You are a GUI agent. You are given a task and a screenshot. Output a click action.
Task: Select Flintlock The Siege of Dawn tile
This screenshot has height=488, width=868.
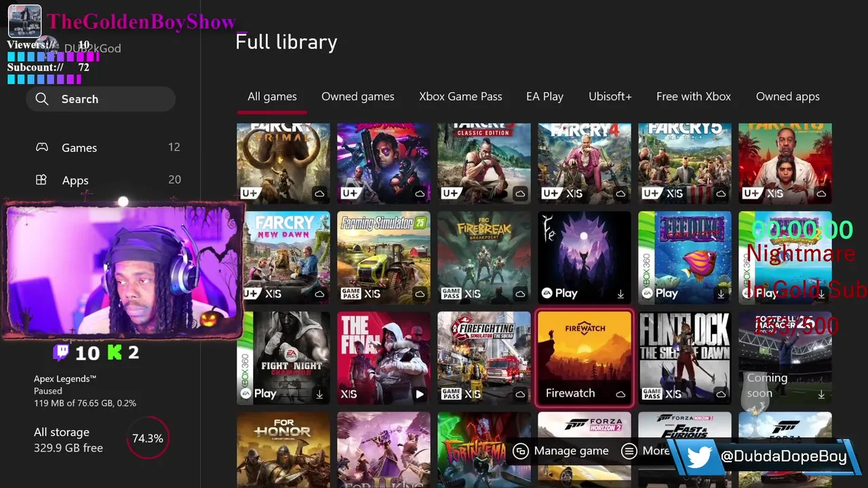685,358
